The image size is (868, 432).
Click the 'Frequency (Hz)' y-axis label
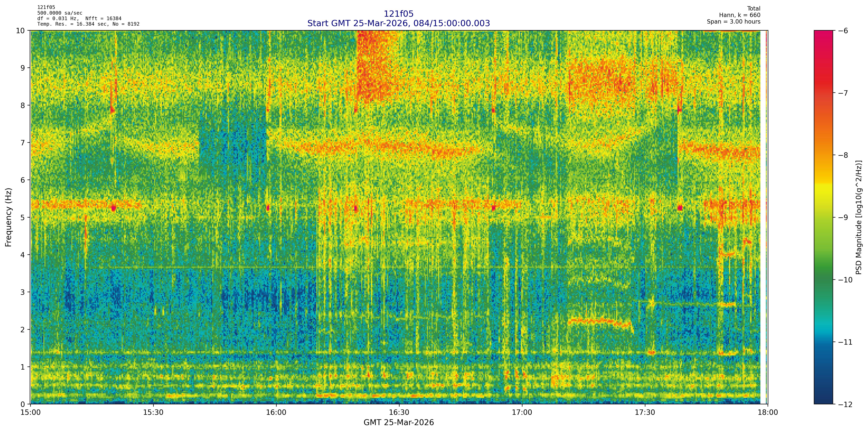(x=8, y=217)
